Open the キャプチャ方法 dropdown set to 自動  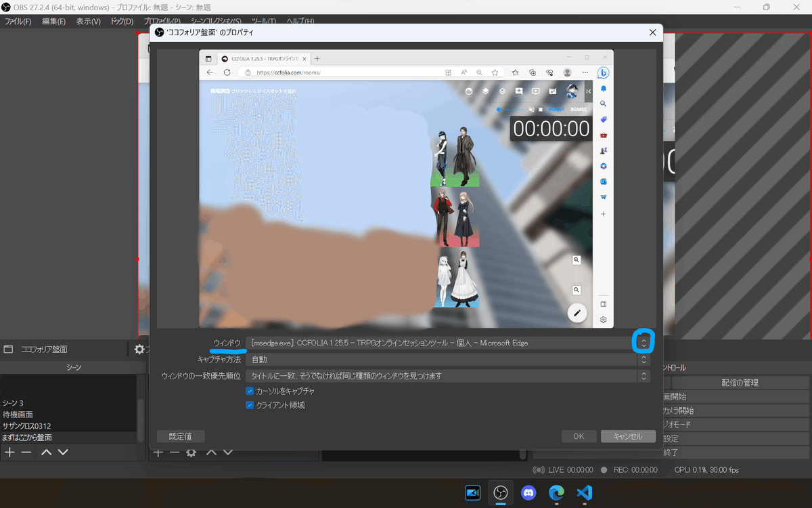[447, 360]
